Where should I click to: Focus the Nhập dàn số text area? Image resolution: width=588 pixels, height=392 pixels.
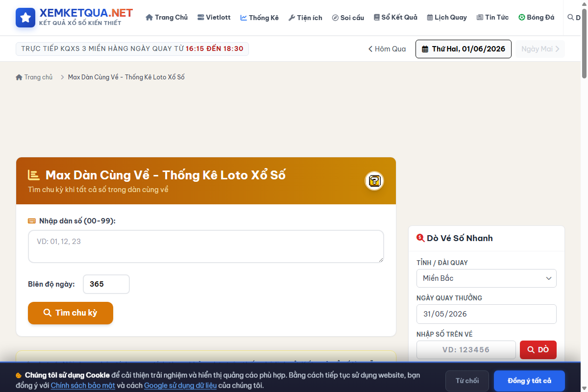[x=206, y=246]
